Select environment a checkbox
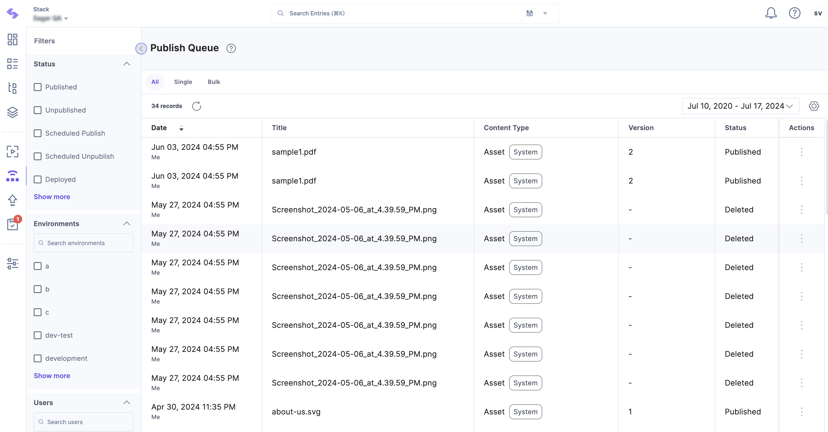The height and width of the screenshot is (432, 828). pos(37,266)
